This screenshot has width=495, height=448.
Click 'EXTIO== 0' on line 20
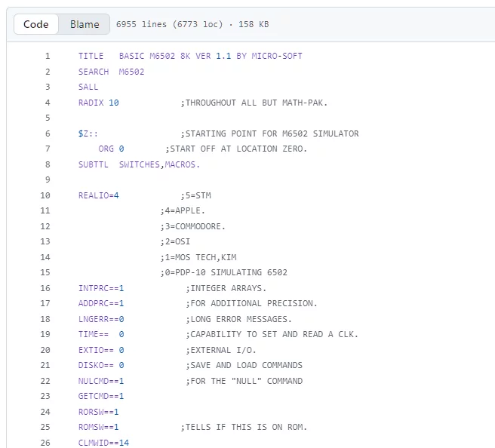[x=101, y=350]
